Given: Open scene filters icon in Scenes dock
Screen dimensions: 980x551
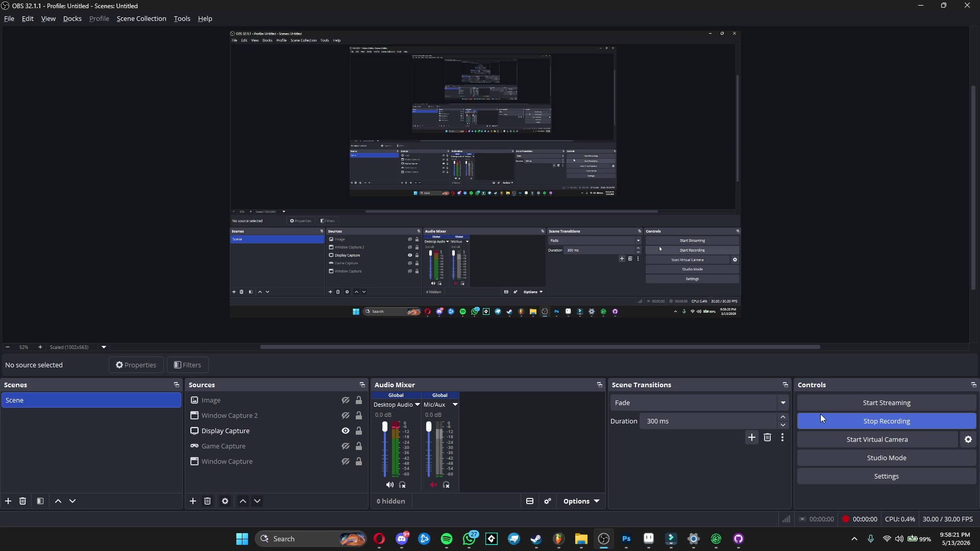Looking at the screenshot, I should click(x=40, y=501).
